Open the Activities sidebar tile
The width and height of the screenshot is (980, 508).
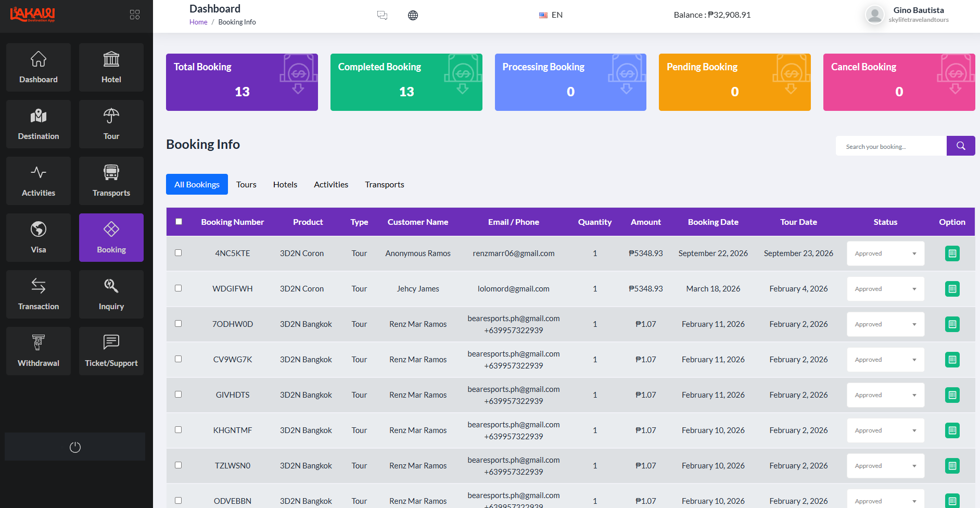39,181
